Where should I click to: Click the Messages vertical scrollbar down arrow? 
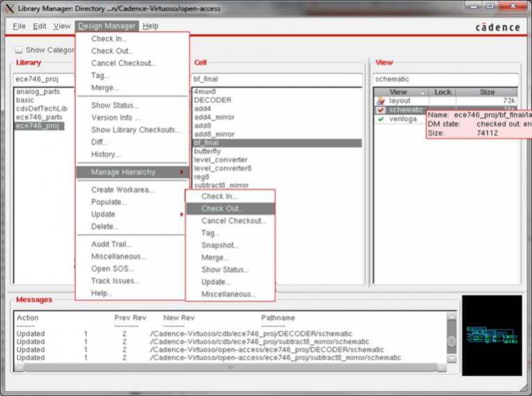pos(451,358)
